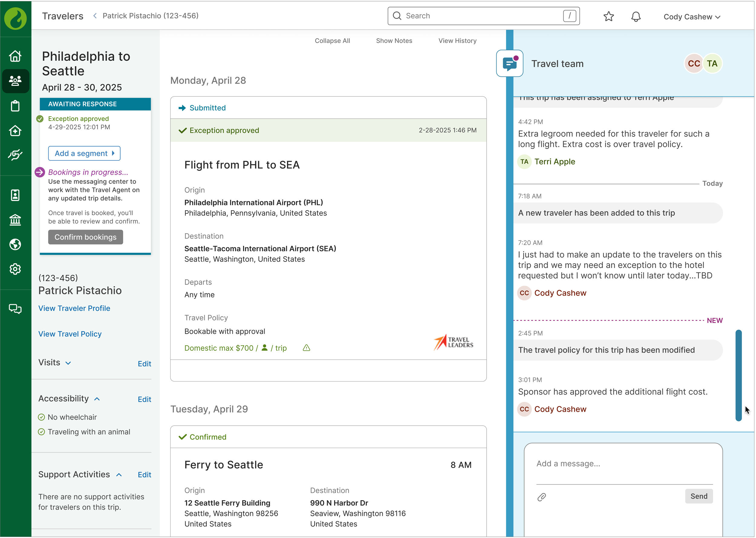Open the View Traveler Profile link
756x538 pixels.
tap(74, 309)
